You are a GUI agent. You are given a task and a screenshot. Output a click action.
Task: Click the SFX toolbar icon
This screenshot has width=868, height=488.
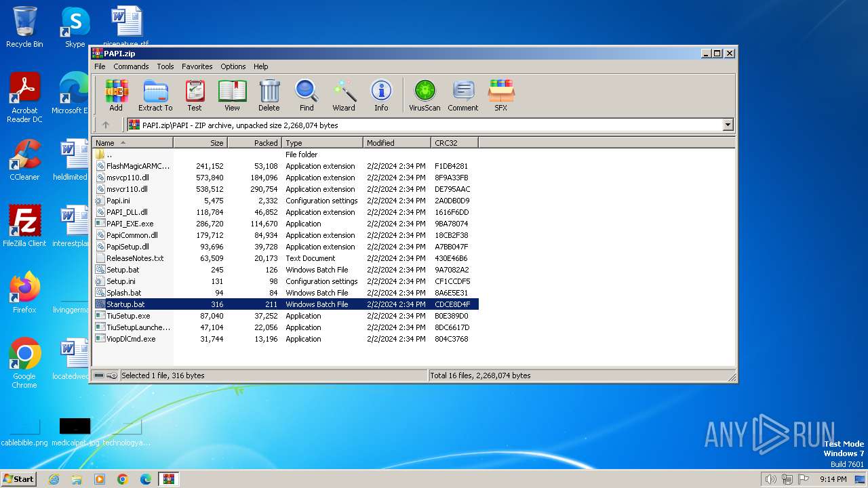500,95
